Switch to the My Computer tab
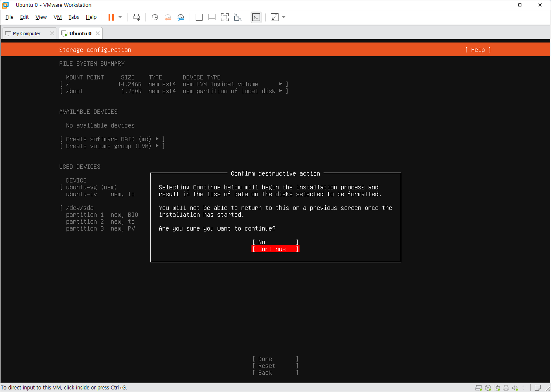 27,33
